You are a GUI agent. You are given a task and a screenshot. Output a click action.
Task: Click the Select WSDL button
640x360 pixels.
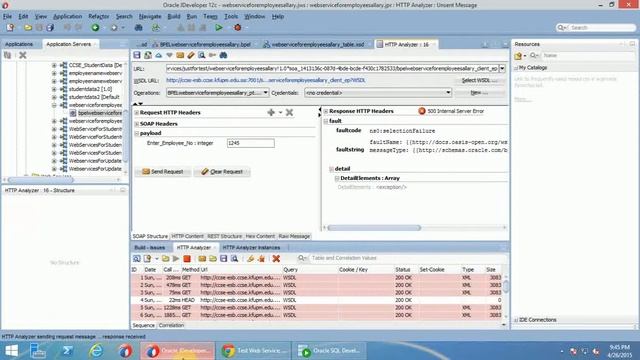click(x=479, y=81)
